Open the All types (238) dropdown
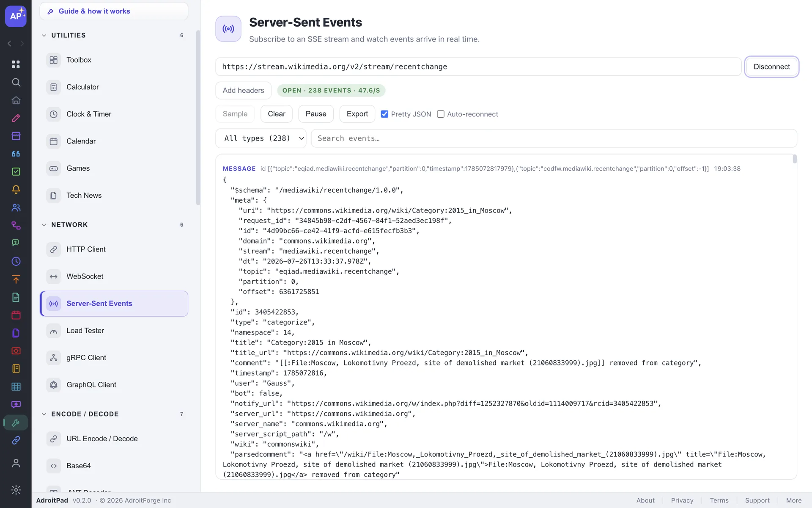812x508 pixels. coord(261,138)
